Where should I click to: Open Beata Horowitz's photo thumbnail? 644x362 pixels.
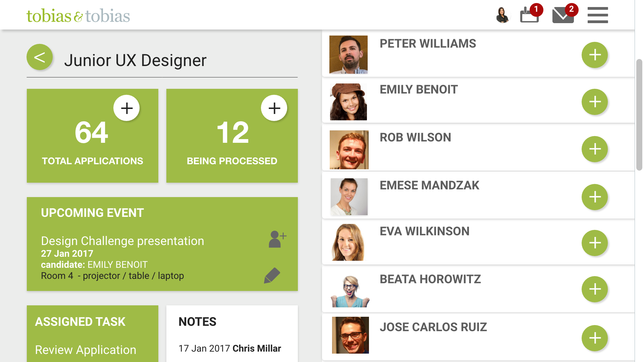[350, 291]
